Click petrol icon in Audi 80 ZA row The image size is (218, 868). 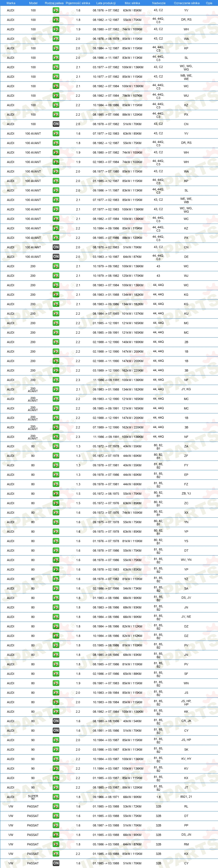(56, 446)
